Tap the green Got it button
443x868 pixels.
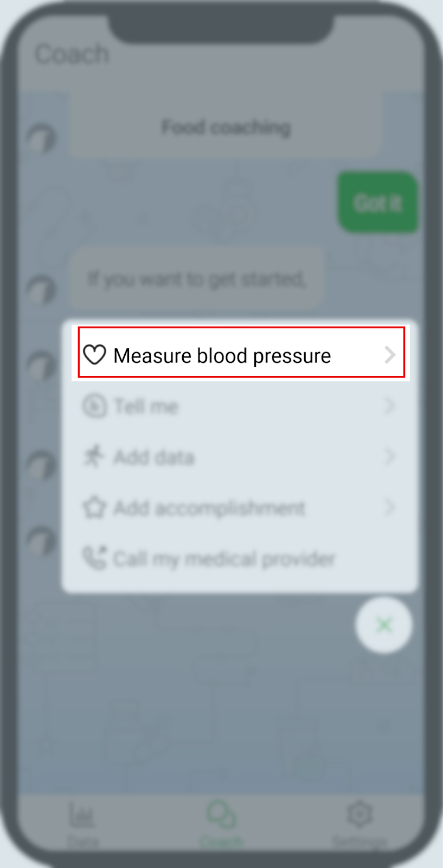click(x=378, y=203)
